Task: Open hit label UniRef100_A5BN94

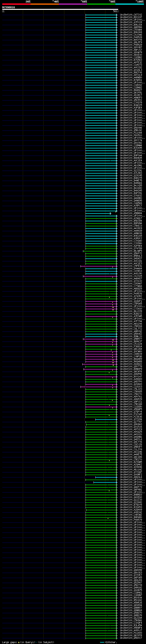Action: [131, 213]
